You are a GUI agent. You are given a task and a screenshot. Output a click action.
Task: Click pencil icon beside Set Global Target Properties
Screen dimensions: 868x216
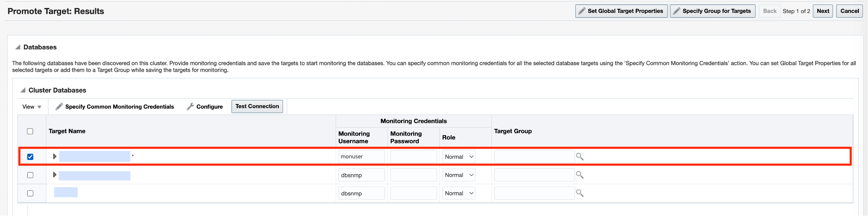(582, 11)
